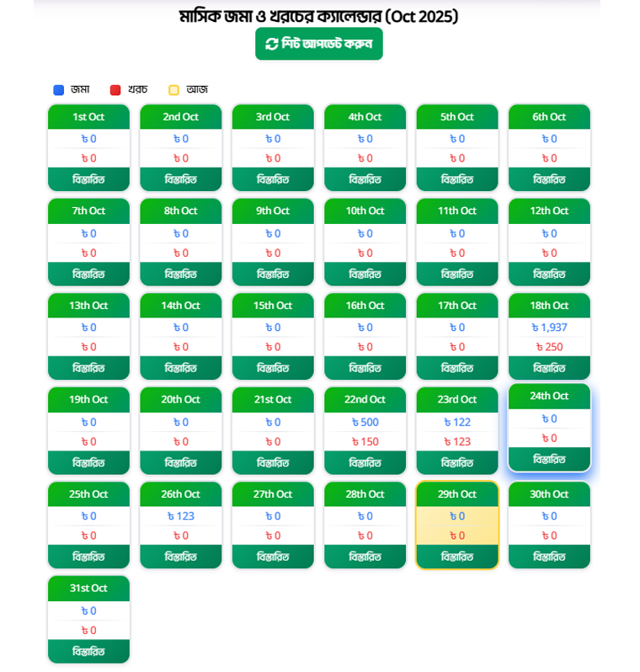Select the 26th Oct header
The width and height of the screenshot is (640, 672).
181,494
